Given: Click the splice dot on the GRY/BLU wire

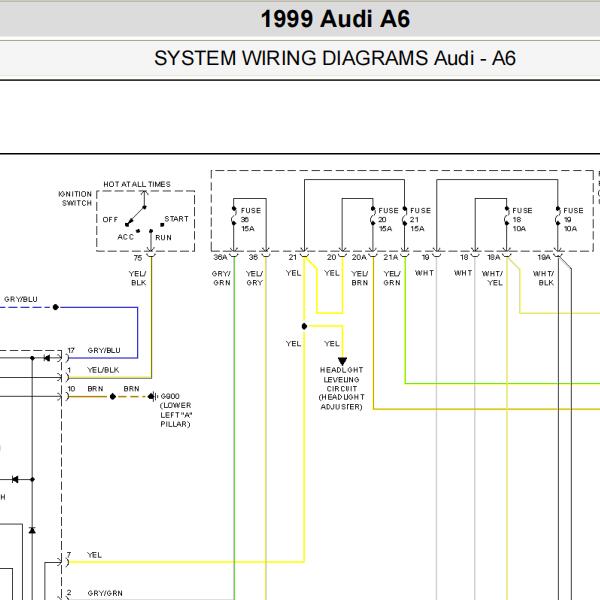Looking at the screenshot, I should [x=55, y=307].
